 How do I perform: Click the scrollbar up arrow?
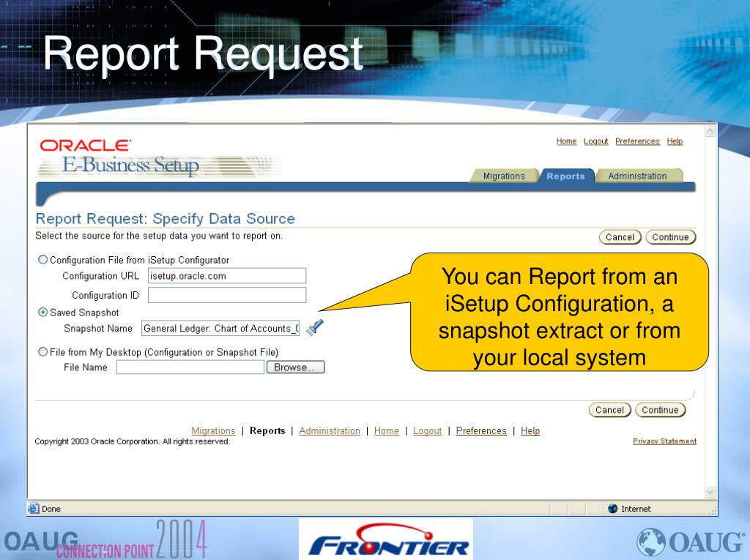710,130
